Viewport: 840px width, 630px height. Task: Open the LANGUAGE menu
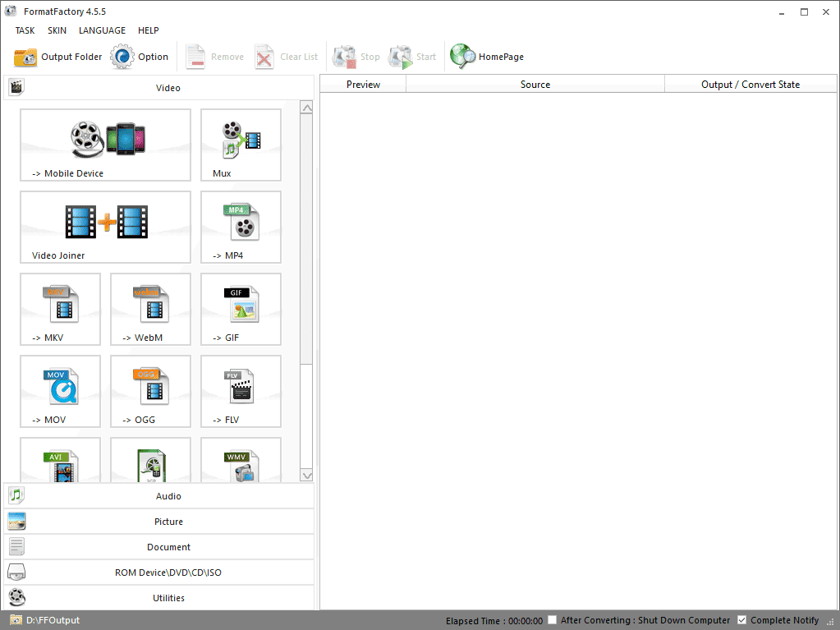pos(103,30)
